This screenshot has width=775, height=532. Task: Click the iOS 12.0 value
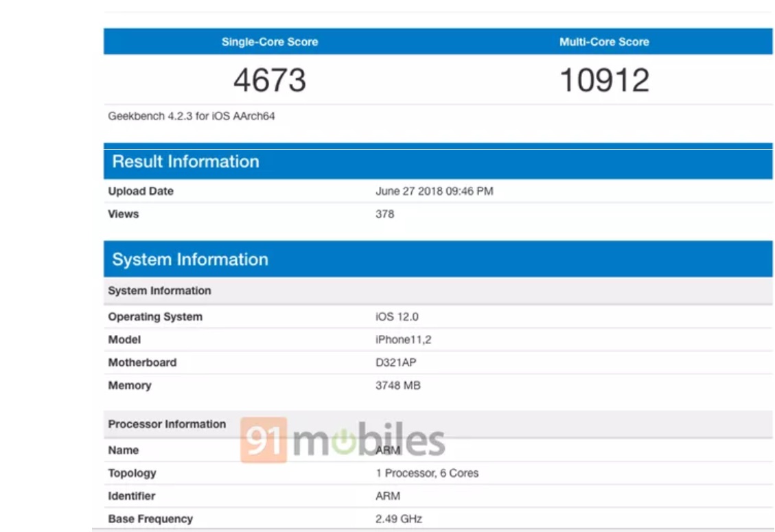(397, 317)
